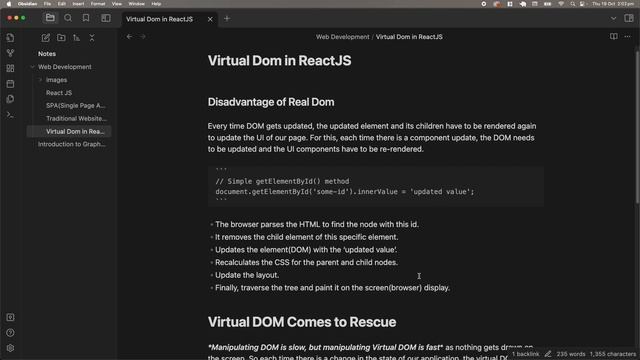Open the Insert menu
The height and width of the screenshot is (360, 640).
(x=78, y=4)
